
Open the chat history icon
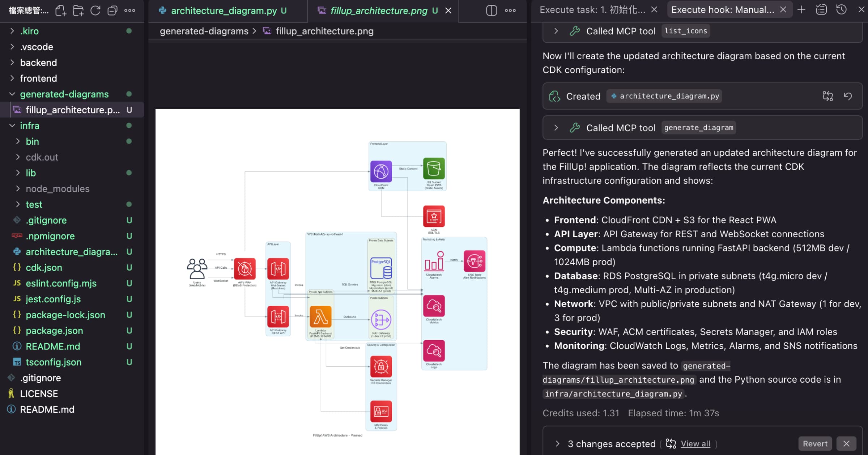pyautogui.click(x=841, y=10)
